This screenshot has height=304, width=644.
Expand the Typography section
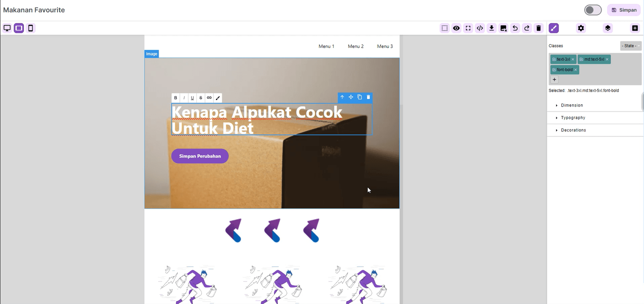(573, 118)
